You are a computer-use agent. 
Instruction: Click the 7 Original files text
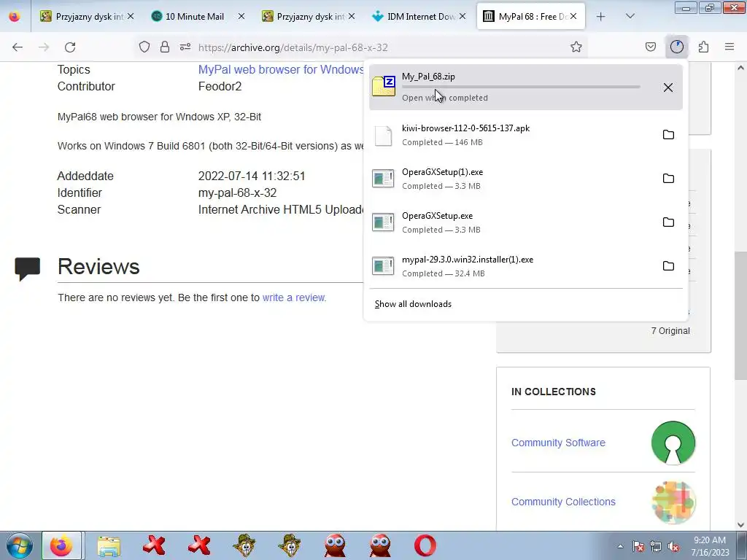point(670,331)
